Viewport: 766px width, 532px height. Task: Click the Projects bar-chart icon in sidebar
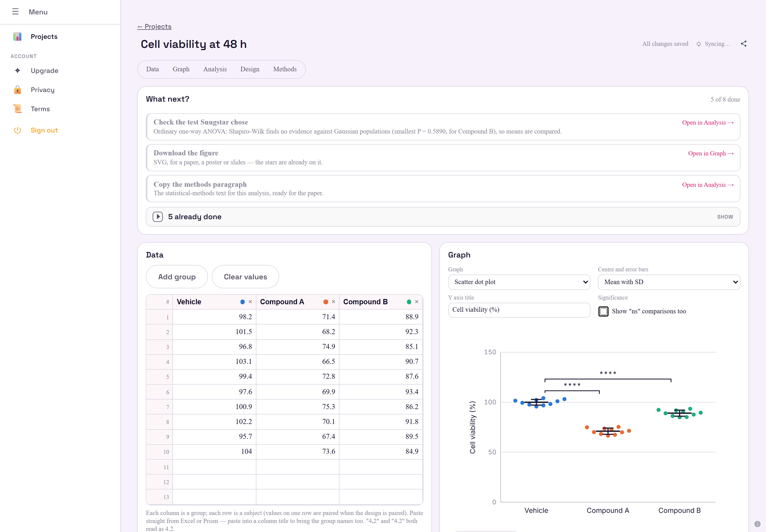tap(17, 36)
